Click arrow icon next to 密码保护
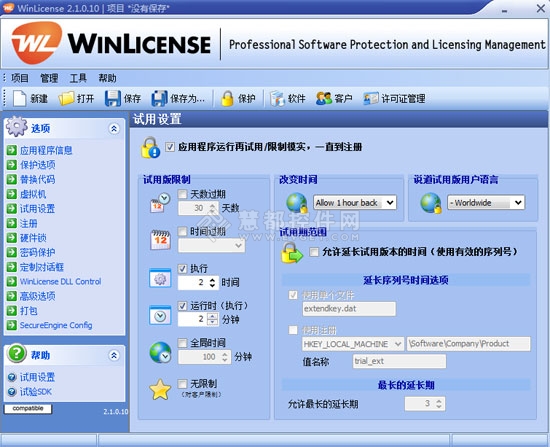The width and height of the screenshot is (550, 447). tap(12, 252)
